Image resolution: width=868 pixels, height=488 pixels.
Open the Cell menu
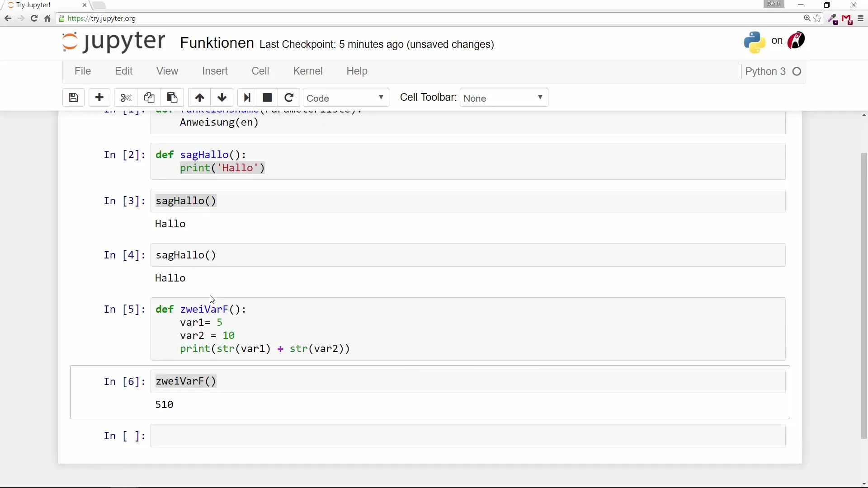(260, 71)
